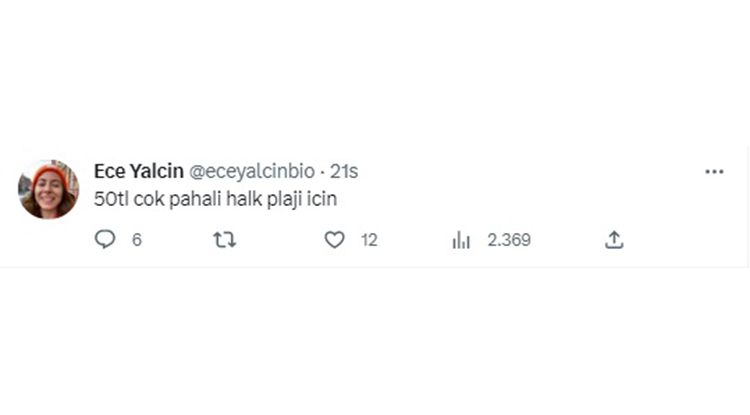Click '50tl' at start of tweet
This screenshot has width=750, height=415.
tap(111, 199)
